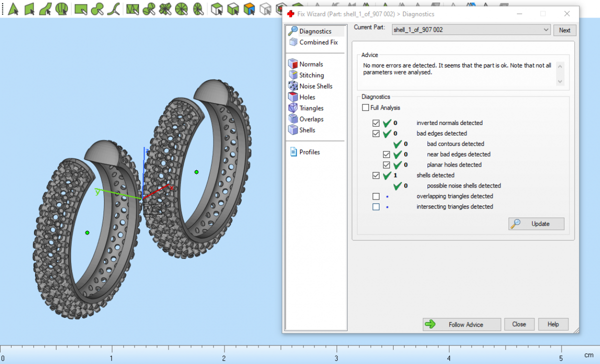Image resolution: width=600 pixels, height=364 pixels.
Task: Open the Overlaps fix page
Action: click(x=311, y=119)
